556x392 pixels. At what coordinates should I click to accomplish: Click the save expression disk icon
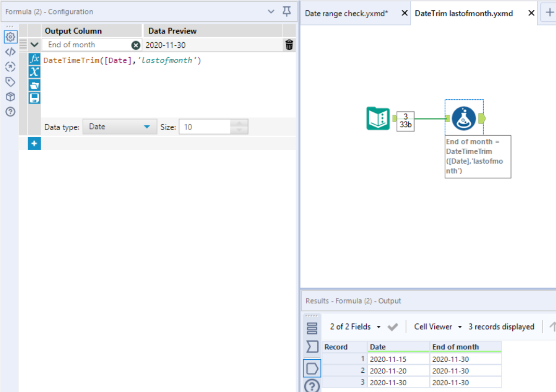click(34, 98)
